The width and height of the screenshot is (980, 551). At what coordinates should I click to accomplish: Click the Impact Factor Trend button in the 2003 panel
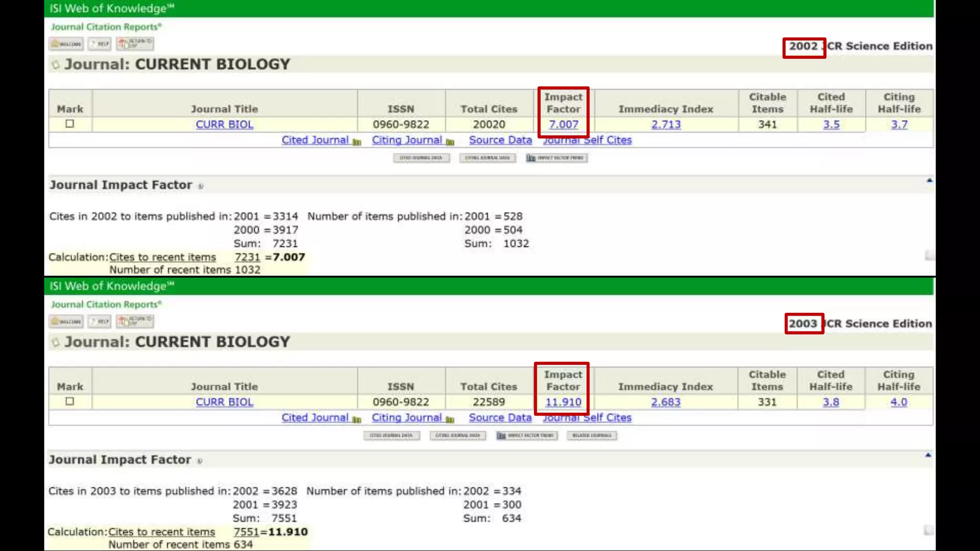click(x=527, y=436)
